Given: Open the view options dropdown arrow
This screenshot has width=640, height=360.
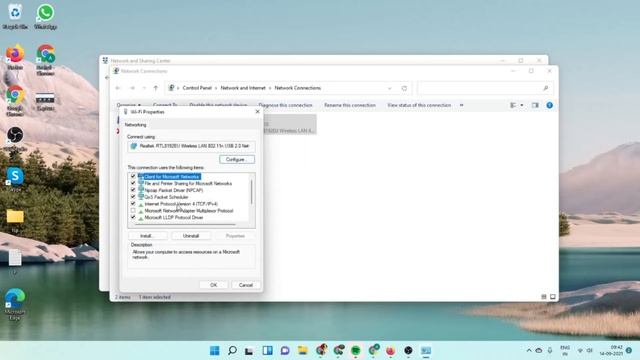Looking at the screenshot, I should pyautogui.click(x=522, y=105).
